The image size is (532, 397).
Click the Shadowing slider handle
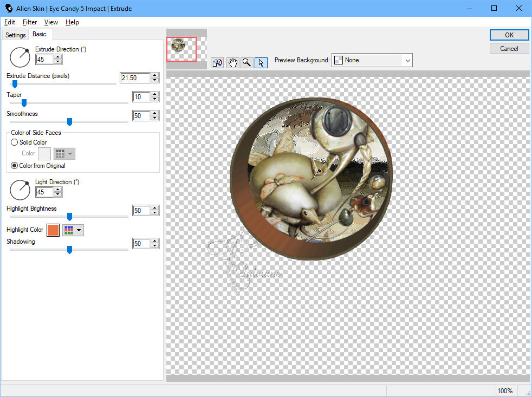(x=69, y=250)
